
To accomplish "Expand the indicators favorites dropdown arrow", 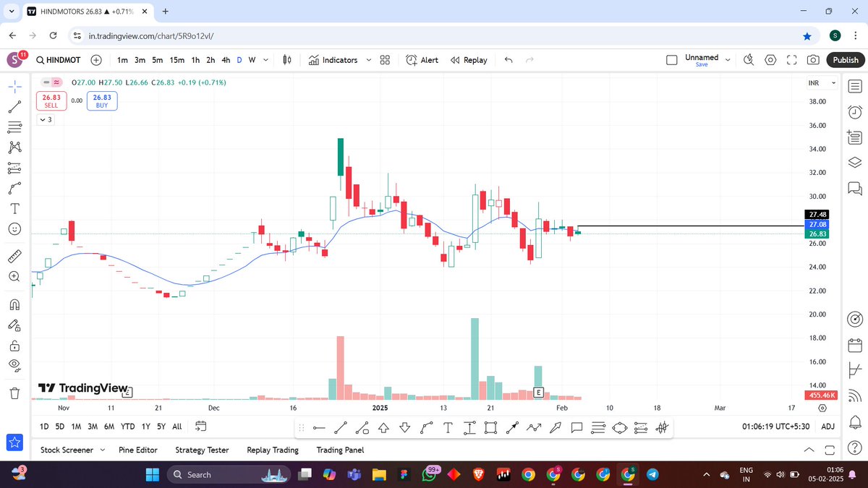I will pyautogui.click(x=369, y=60).
